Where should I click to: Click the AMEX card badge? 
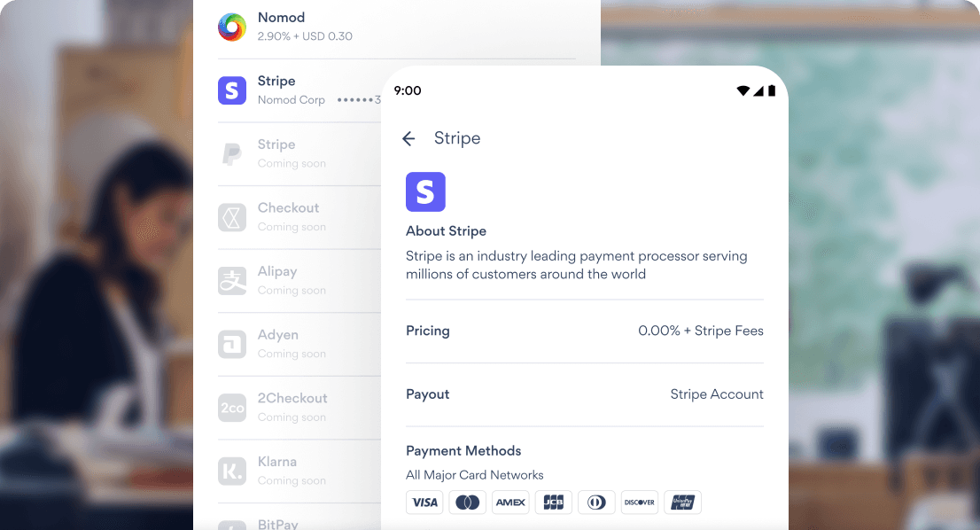coord(510,502)
